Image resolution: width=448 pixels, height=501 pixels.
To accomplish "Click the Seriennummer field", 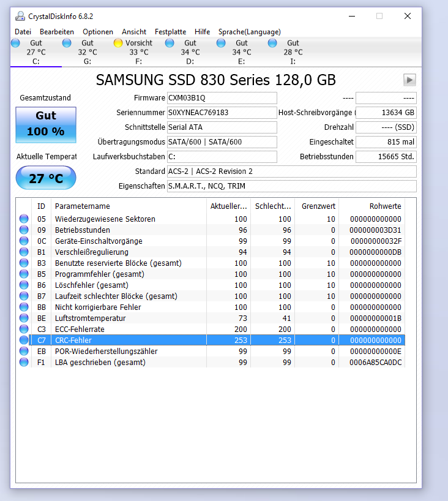I will [x=222, y=113].
